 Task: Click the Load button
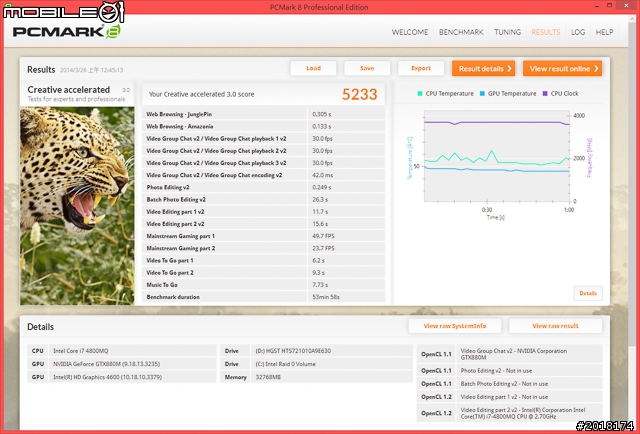tap(313, 68)
